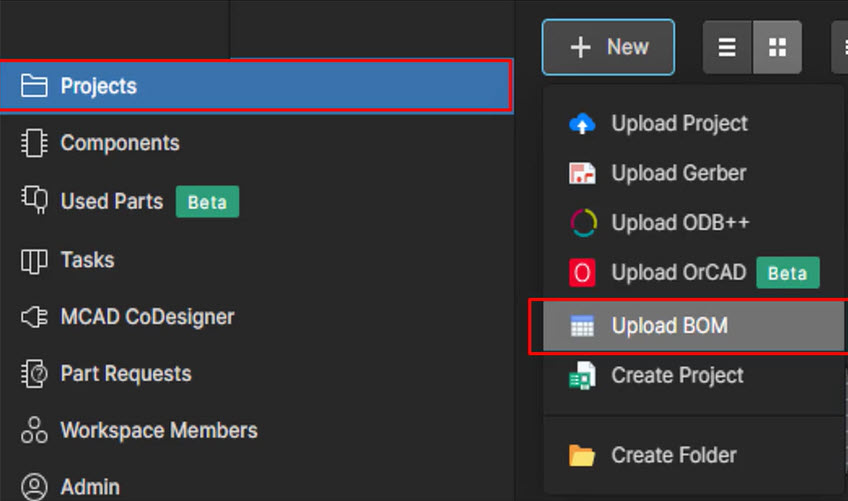This screenshot has width=848, height=501.
Task: Click the Components chip icon
Action: tap(35, 143)
